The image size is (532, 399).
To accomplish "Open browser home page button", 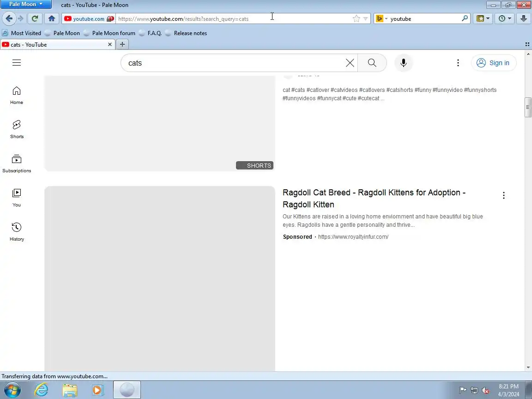I will (52, 18).
